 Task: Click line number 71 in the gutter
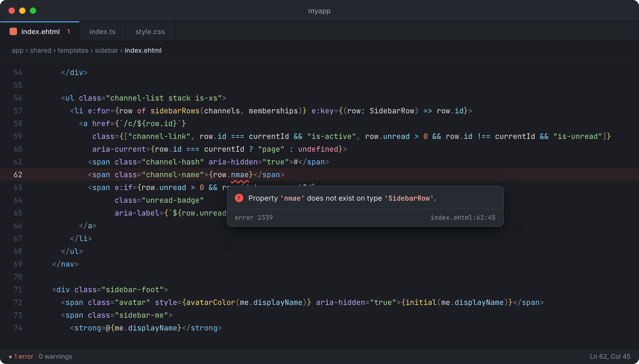[18, 290]
